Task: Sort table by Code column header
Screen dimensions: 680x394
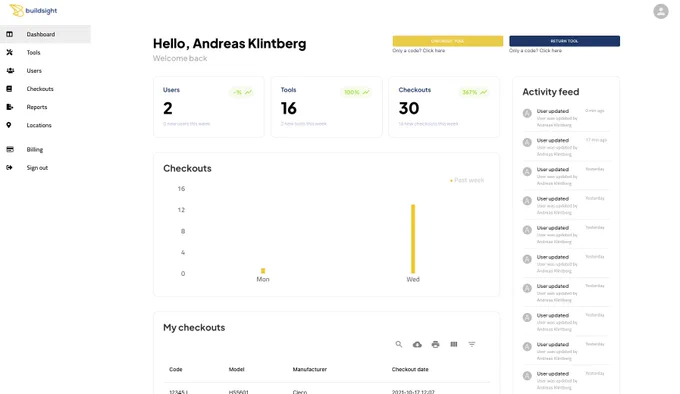Action: pos(176,369)
